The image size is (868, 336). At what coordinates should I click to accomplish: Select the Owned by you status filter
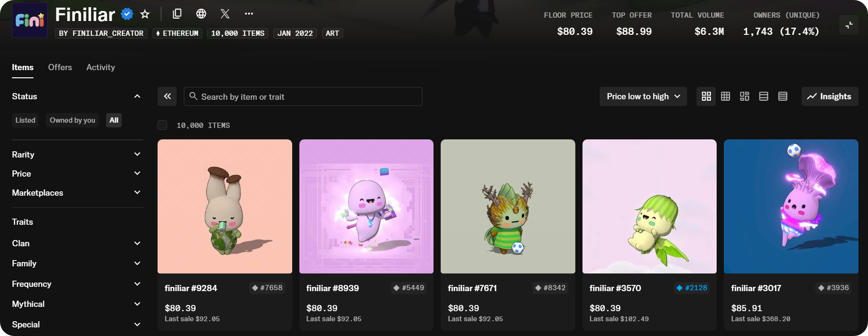click(x=73, y=120)
